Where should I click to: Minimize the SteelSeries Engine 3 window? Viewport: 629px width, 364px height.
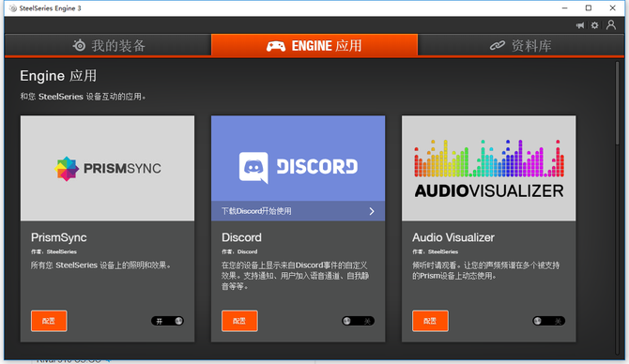[565, 8]
